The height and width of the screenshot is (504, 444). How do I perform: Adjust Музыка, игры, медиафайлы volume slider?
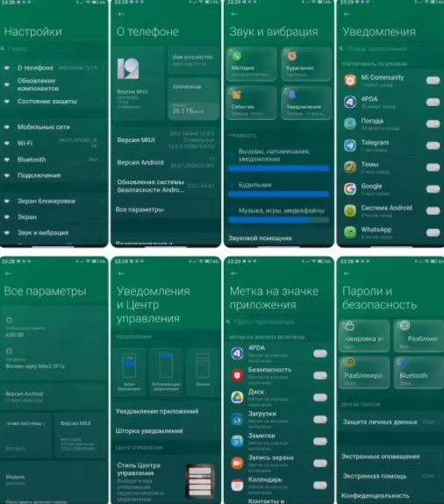tap(279, 219)
